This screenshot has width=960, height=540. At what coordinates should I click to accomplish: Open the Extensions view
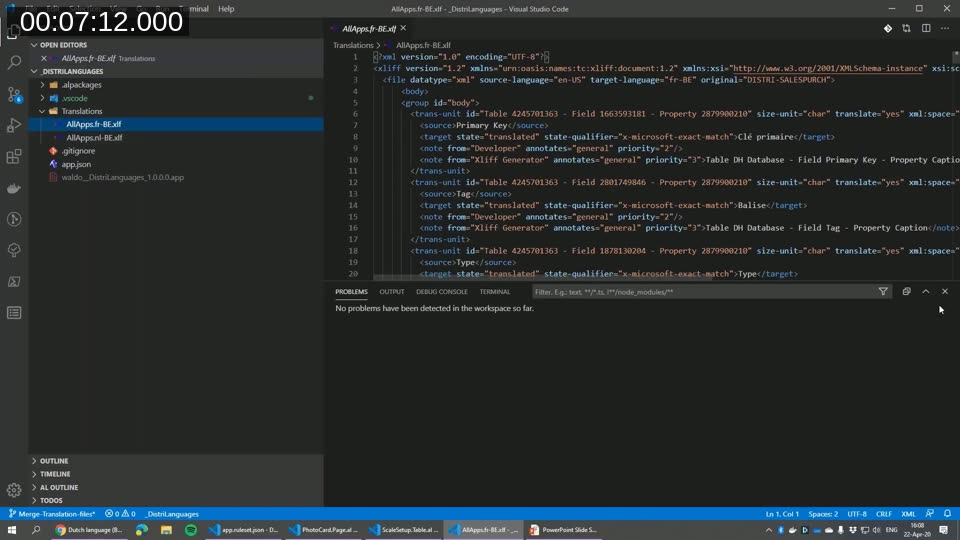[14, 157]
